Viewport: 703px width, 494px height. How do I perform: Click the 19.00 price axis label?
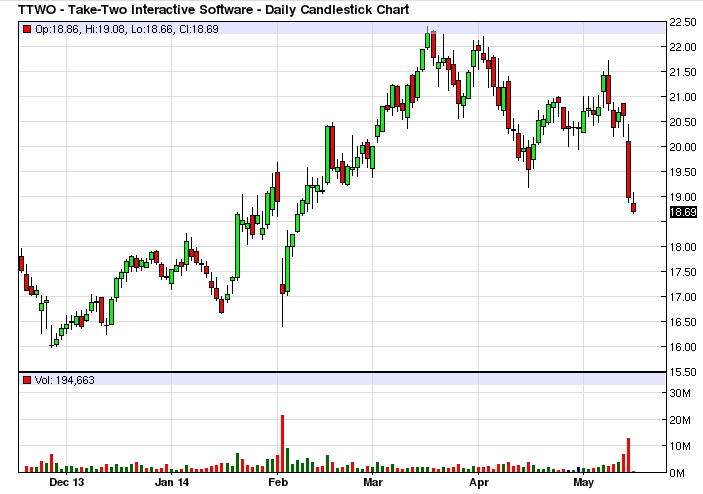tap(682, 197)
